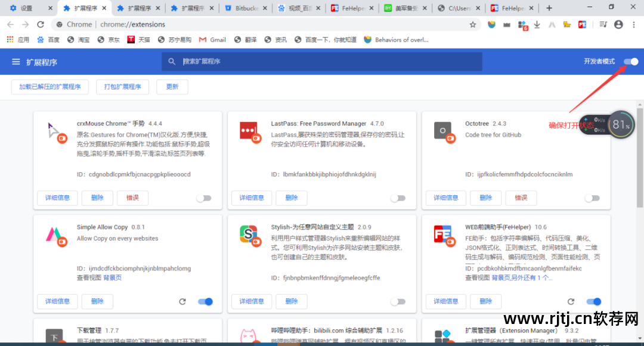Close the 设置 tab

pos(50,8)
